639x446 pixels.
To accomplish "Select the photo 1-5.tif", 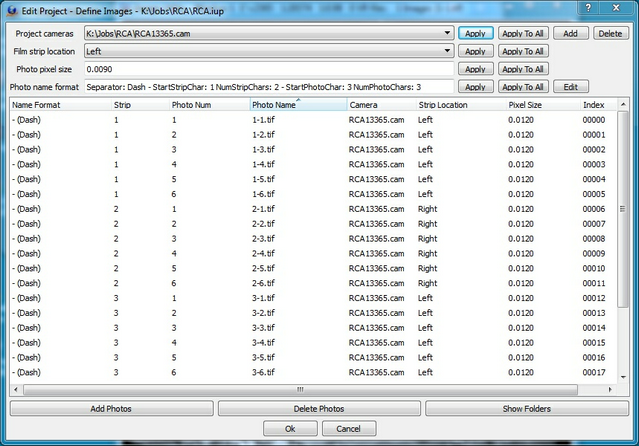I will [x=263, y=179].
